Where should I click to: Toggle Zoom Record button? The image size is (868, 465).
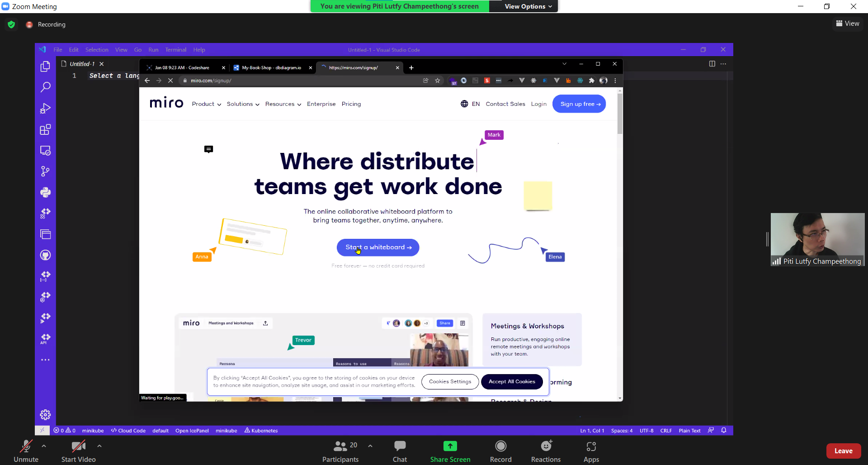tap(500, 451)
